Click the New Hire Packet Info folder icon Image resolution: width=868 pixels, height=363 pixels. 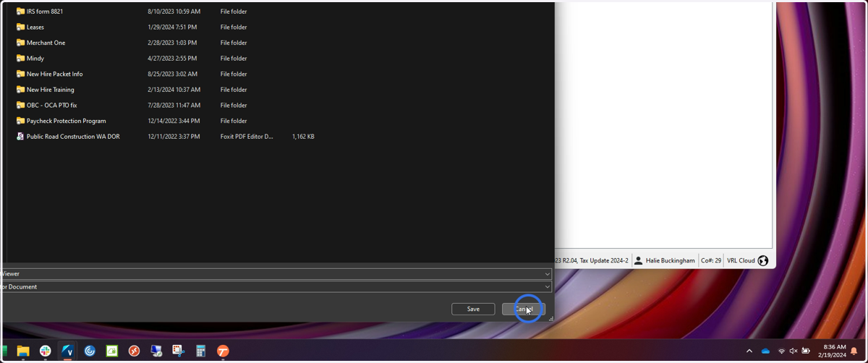(20, 74)
